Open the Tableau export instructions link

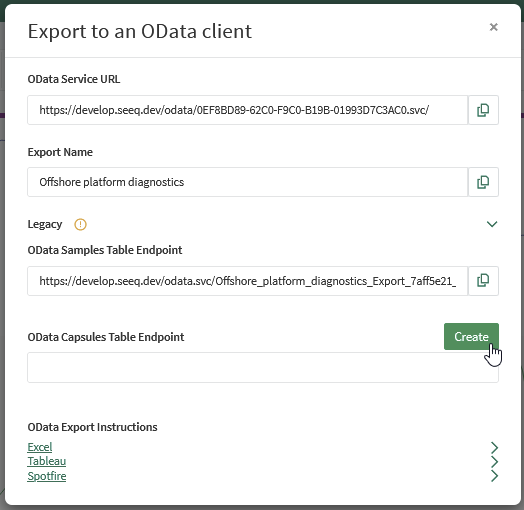[46, 461]
